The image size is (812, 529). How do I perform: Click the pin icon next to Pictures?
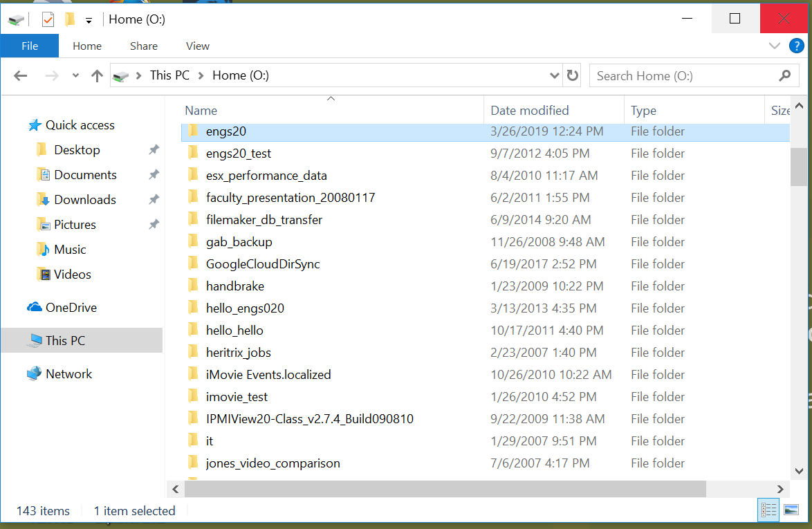tap(154, 225)
